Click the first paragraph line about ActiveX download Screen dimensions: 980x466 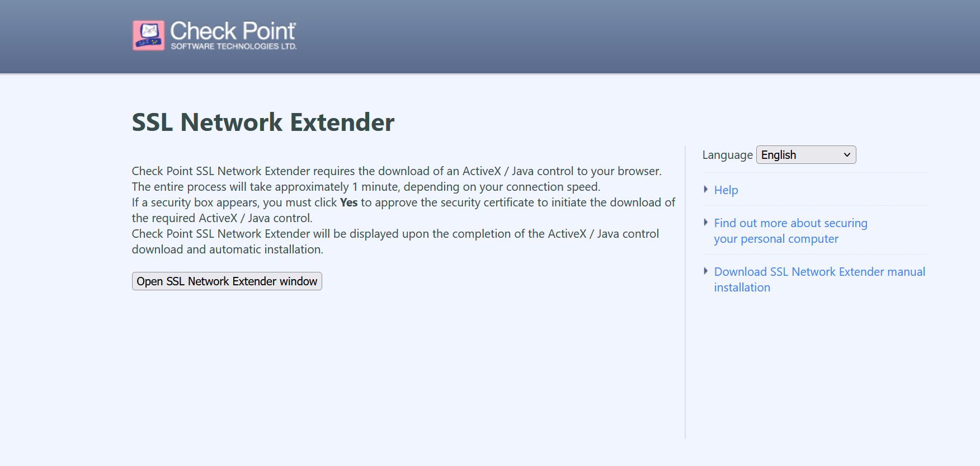tap(397, 171)
